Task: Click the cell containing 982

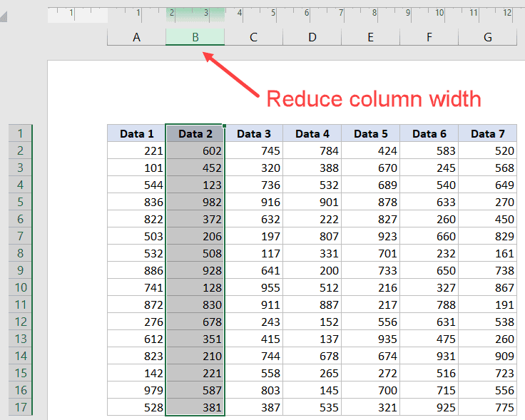Action: [195, 202]
